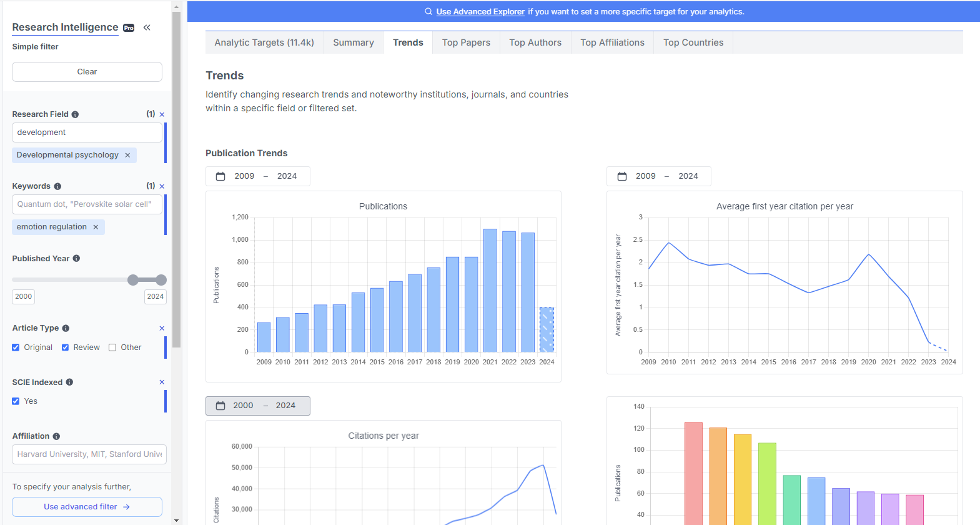Toggle the Review article type checkbox
980x525 pixels.
click(65, 347)
